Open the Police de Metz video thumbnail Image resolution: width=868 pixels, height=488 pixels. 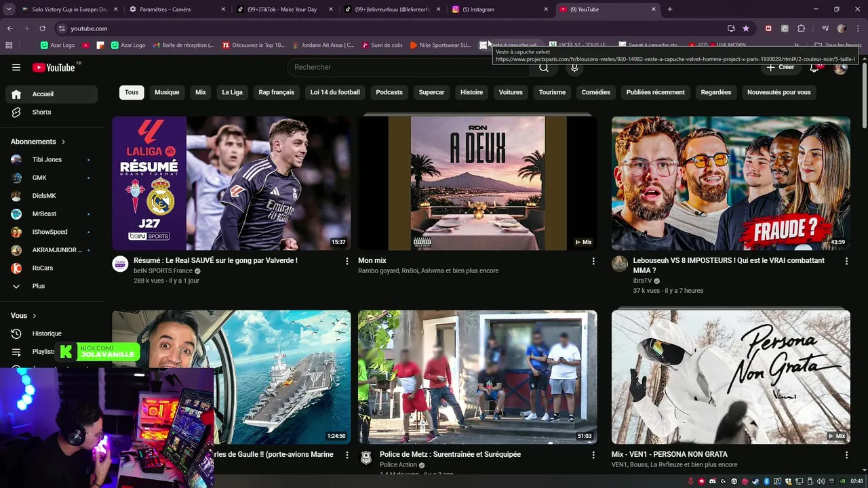coord(477,377)
